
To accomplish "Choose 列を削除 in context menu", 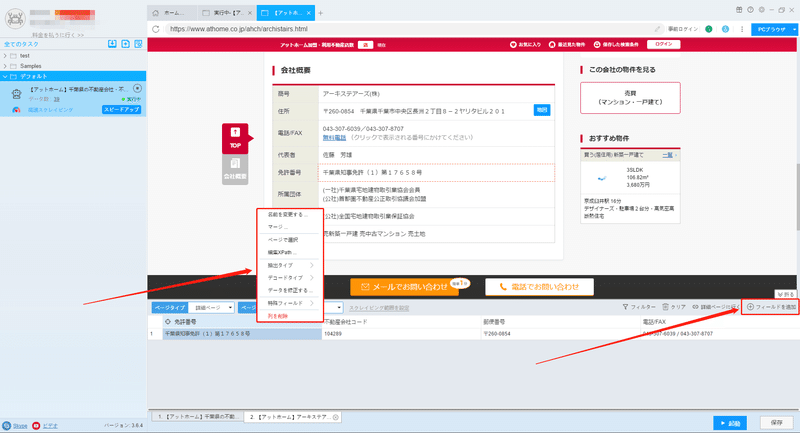I will point(278,316).
